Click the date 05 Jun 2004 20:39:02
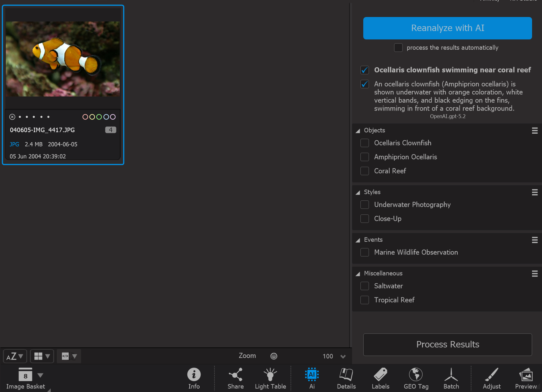542x392 pixels. (x=38, y=156)
